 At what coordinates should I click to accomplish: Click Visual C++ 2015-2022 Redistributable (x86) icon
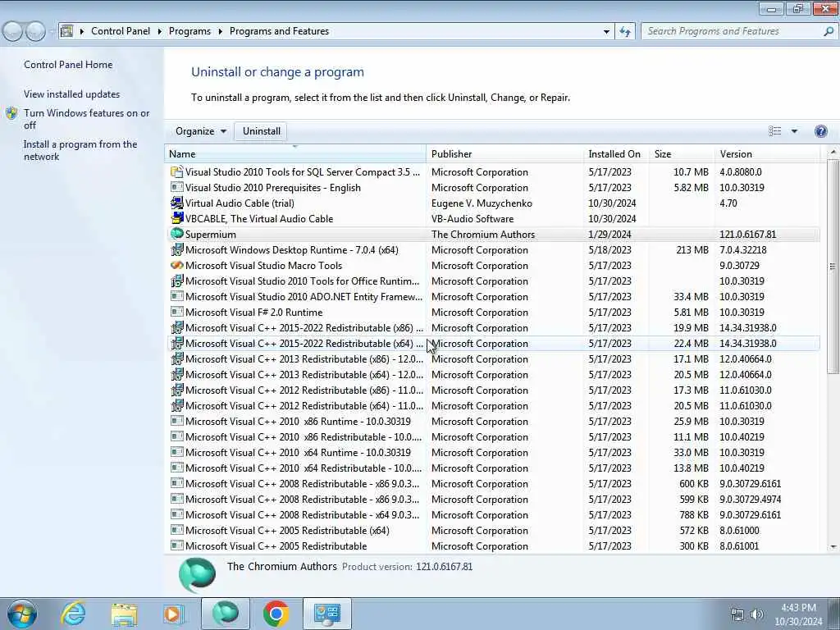click(177, 328)
